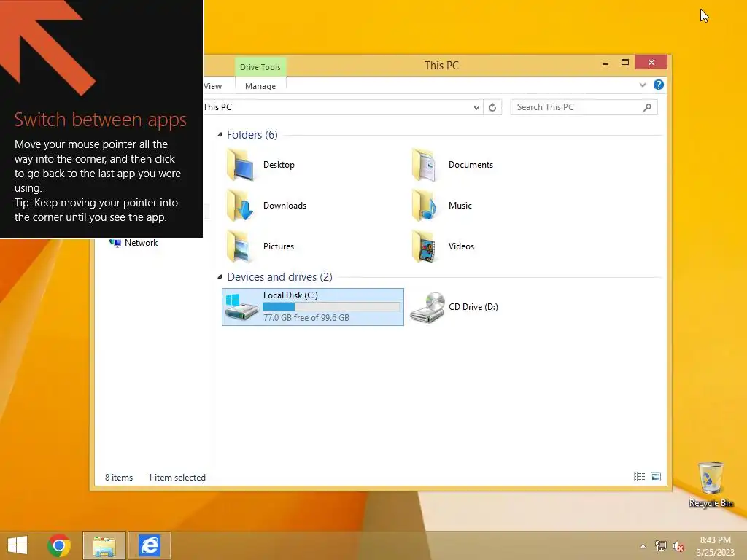Close the This PC window
Viewport: 747px width, 560px height.
tap(651, 63)
